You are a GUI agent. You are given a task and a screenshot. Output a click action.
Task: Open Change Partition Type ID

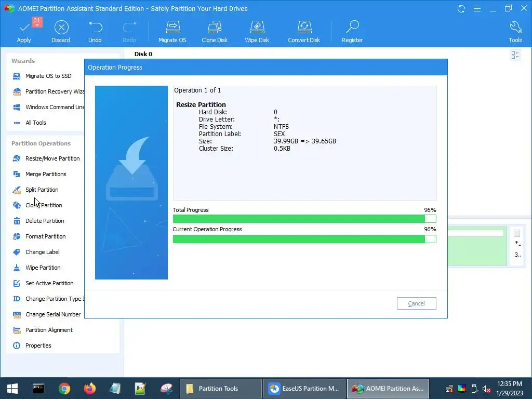(x=48, y=299)
